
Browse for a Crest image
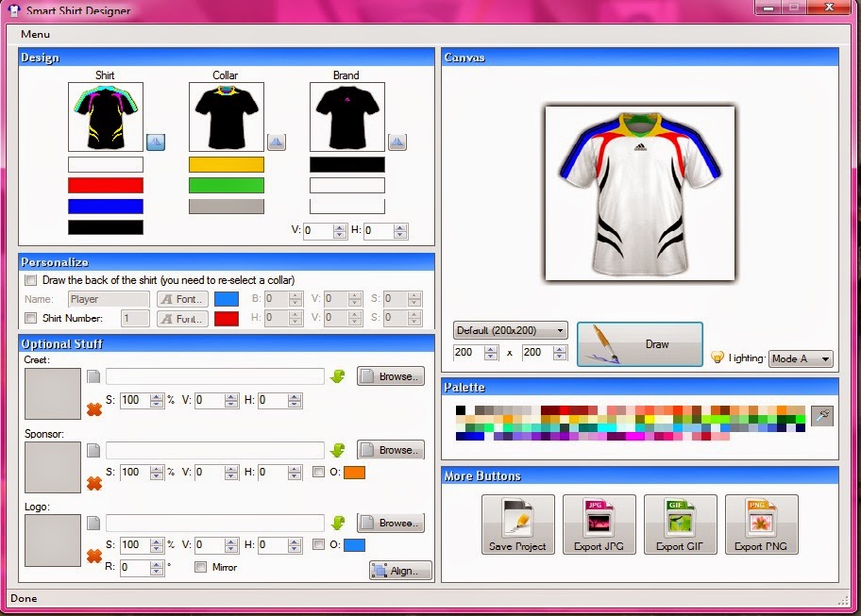click(x=391, y=376)
